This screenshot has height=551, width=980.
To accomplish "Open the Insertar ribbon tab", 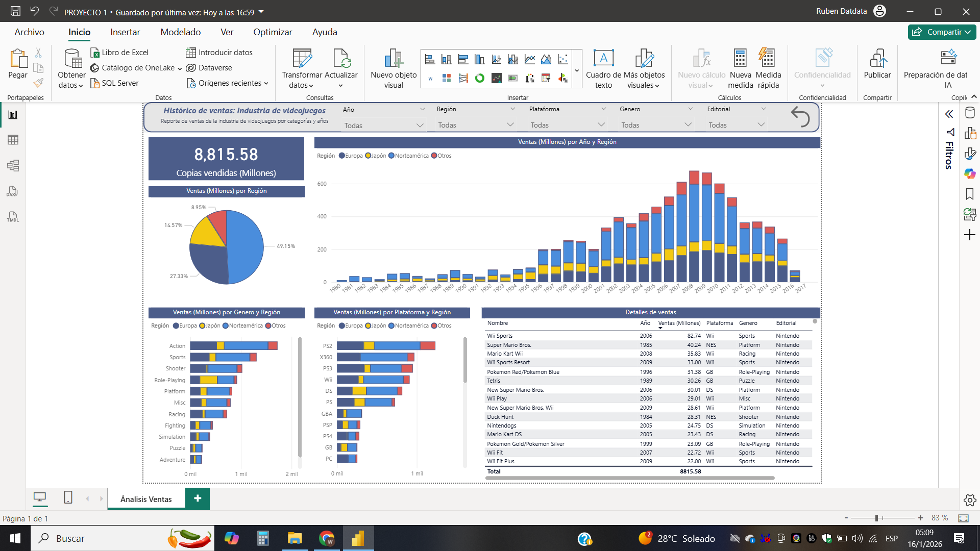I will pos(125,32).
